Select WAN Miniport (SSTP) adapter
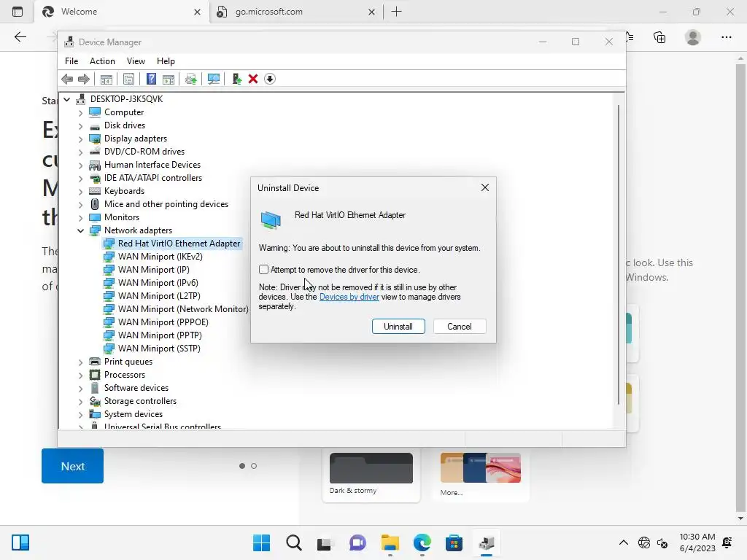The image size is (747, 560). click(159, 349)
